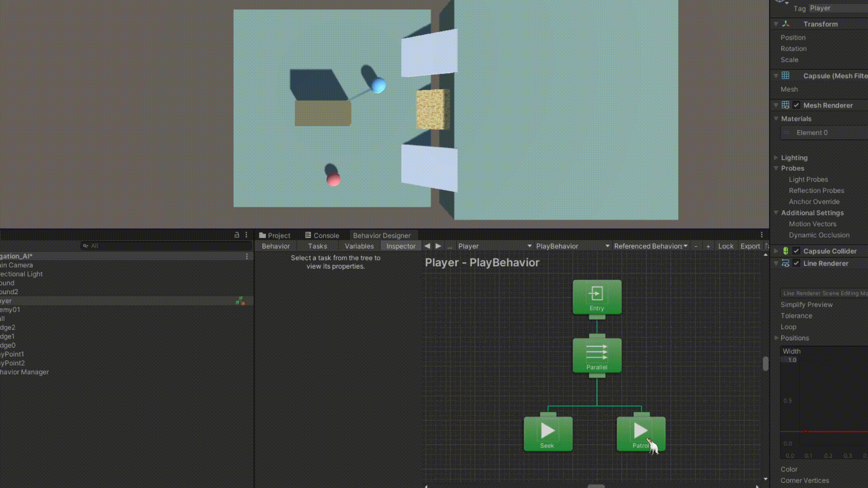Open the PlayBehavior dropdown
This screenshot has width=868, height=488.
tap(572, 246)
